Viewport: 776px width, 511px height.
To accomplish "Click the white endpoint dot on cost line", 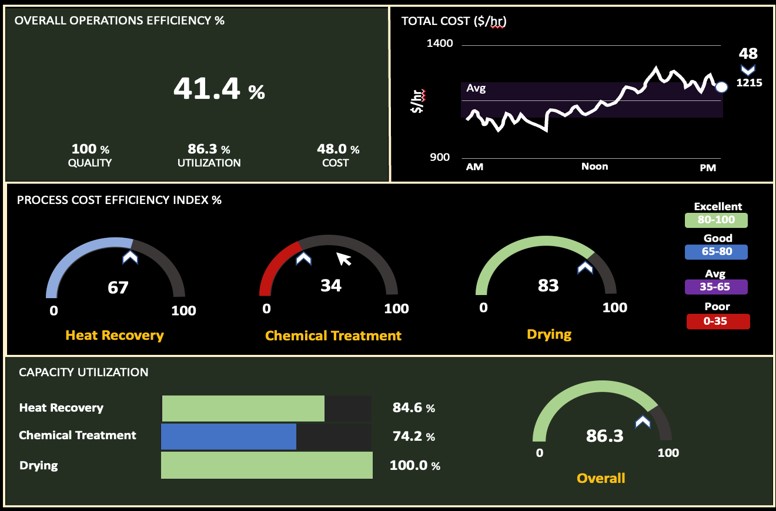I will click(x=723, y=87).
